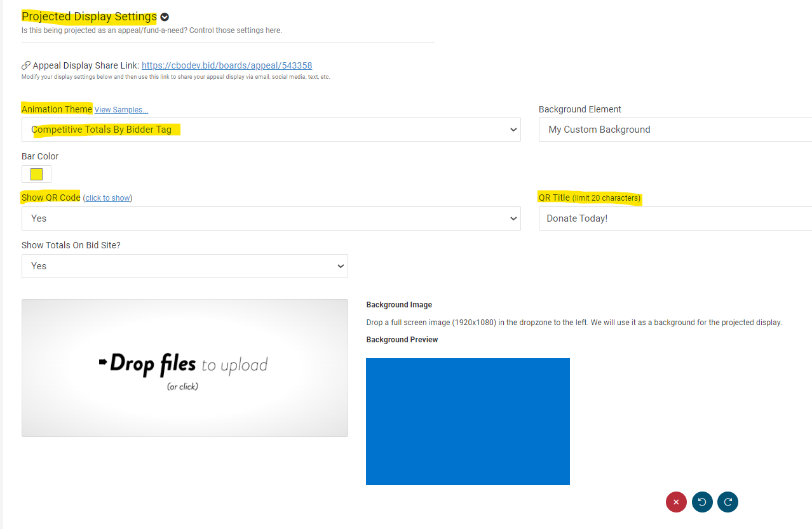Open the Background Element selector

tap(675, 130)
